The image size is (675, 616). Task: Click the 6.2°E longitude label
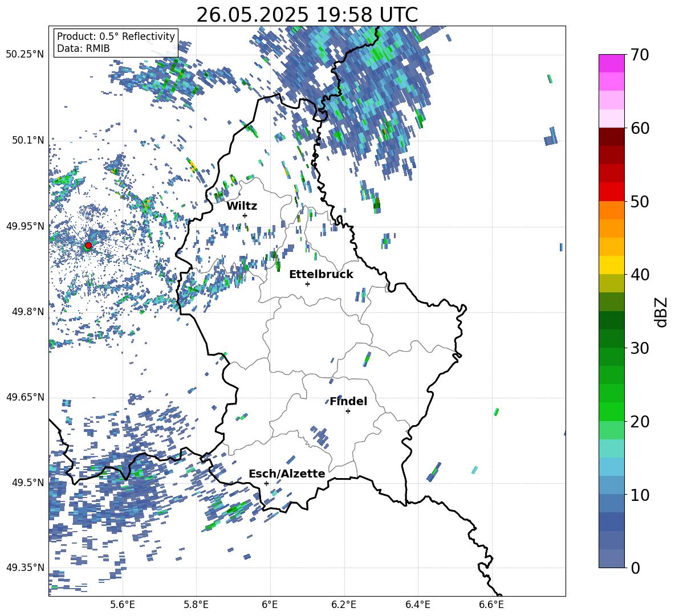(x=344, y=605)
